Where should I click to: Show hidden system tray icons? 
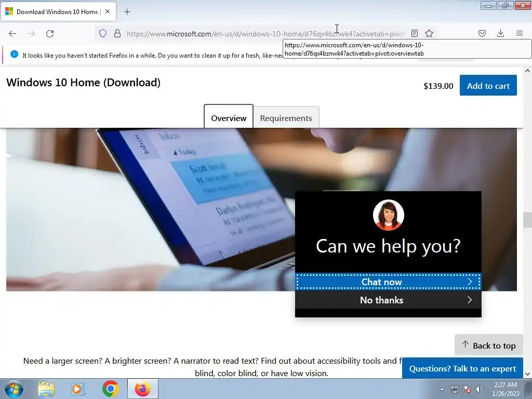pos(442,389)
